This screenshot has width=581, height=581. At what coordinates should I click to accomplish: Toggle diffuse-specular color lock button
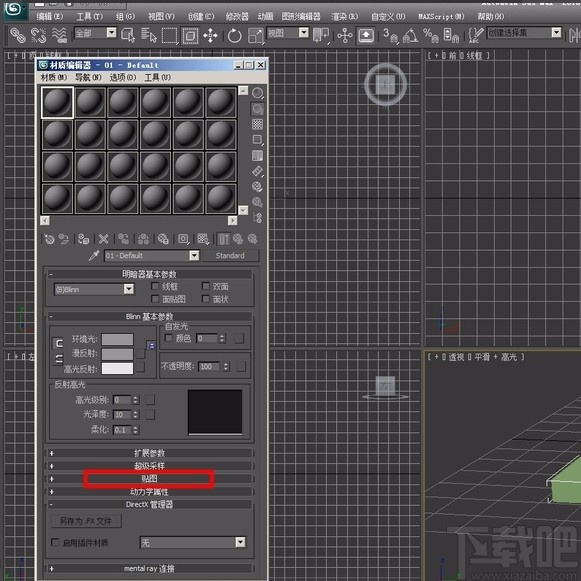[59, 359]
